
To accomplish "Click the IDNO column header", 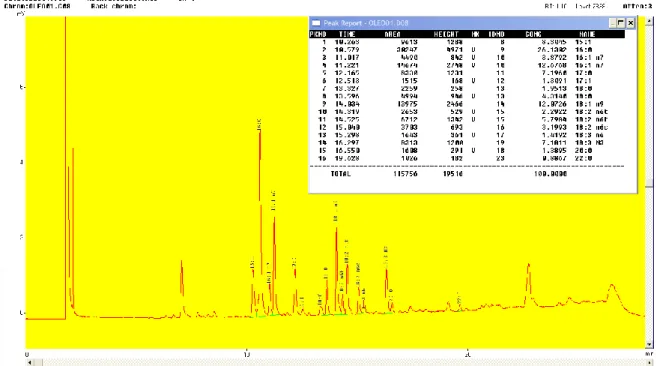I will pyautogui.click(x=496, y=34).
